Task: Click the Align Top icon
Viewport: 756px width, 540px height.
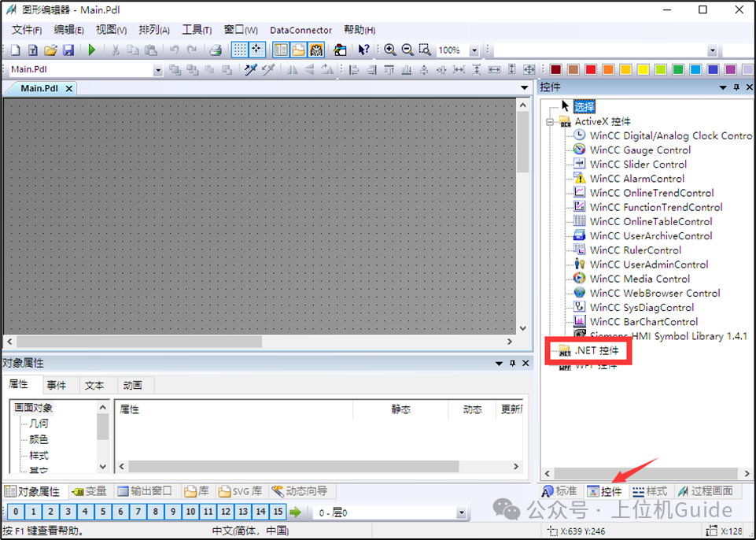Action: pyautogui.click(x=389, y=69)
